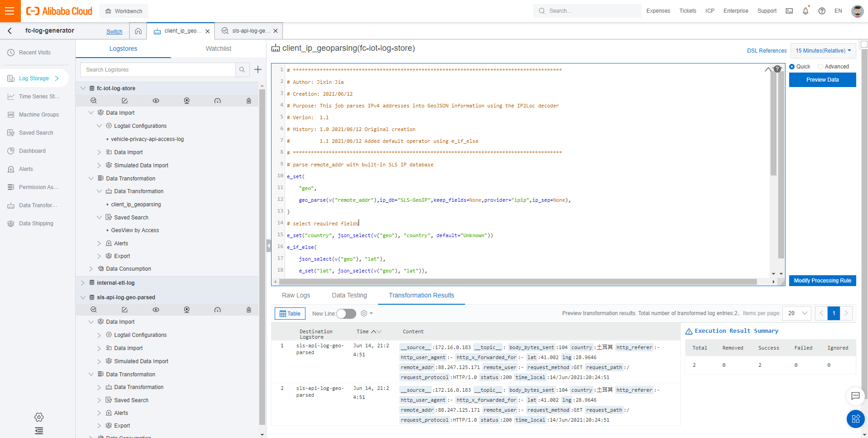Image resolution: width=868 pixels, height=438 pixels.
Task: Open the notifications bell
Action: [805, 11]
